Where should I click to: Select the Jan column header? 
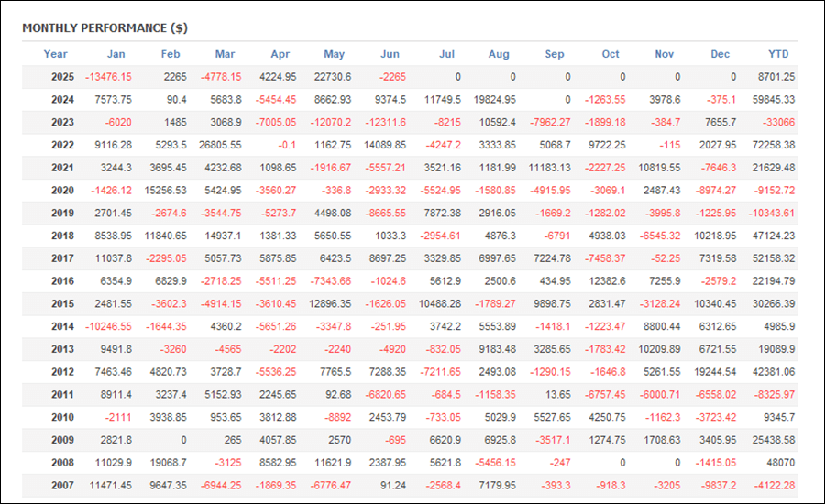pos(115,54)
